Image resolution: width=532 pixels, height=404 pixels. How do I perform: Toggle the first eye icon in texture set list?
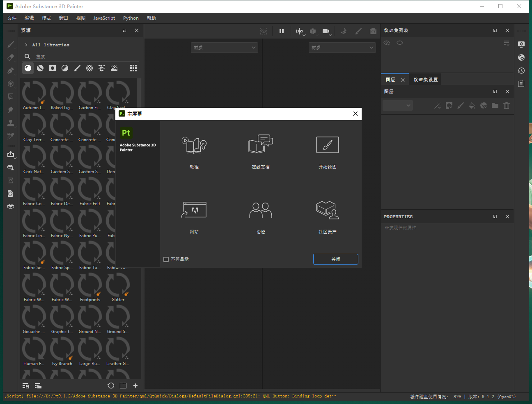tap(387, 43)
